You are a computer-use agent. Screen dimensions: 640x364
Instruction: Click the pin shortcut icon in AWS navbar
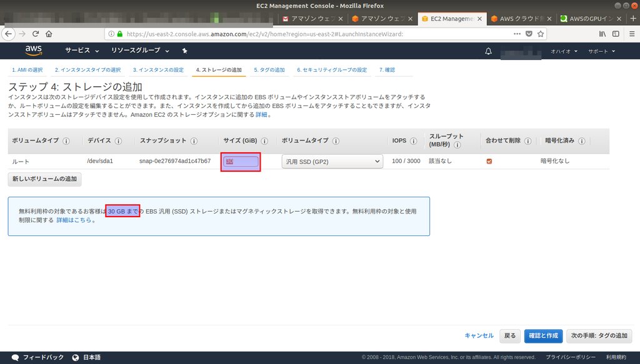[184, 51]
